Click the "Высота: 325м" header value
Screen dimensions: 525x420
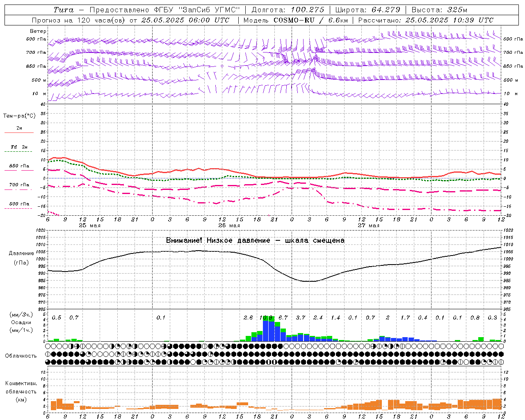point(439,10)
